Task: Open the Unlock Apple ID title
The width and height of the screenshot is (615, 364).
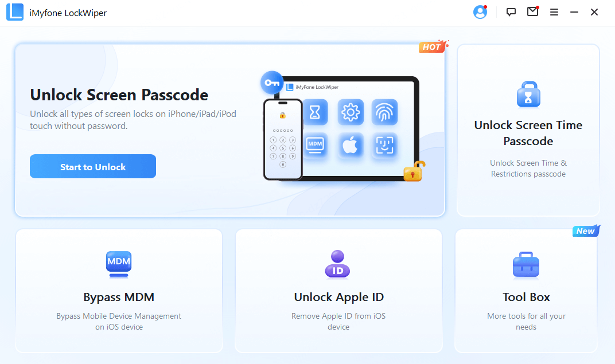Action: (339, 297)
